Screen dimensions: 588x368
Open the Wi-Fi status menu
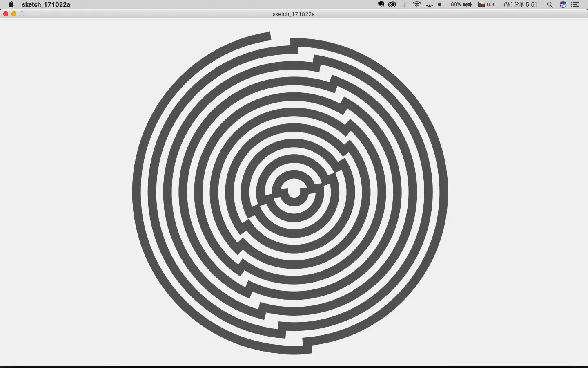[x=416, y=4]
